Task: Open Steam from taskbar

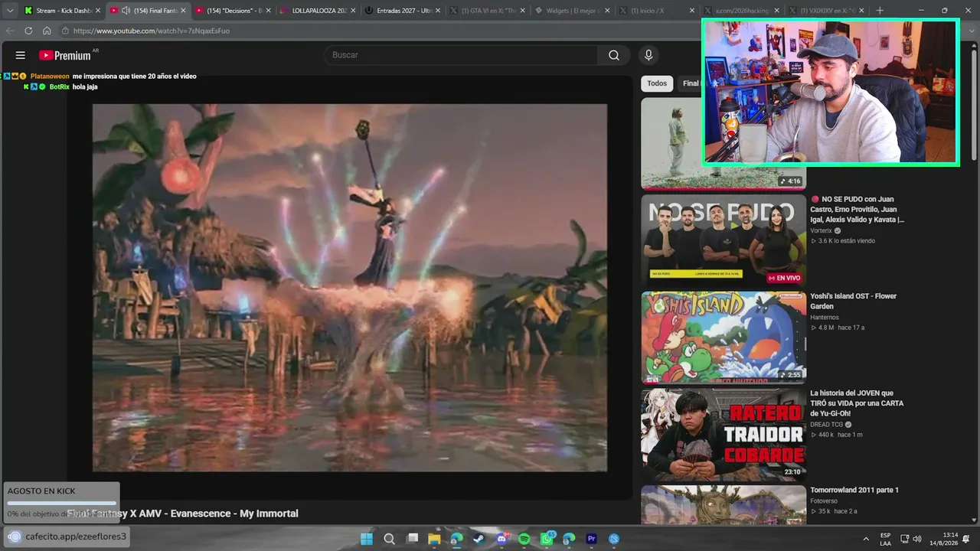Action: click(479, 539)
